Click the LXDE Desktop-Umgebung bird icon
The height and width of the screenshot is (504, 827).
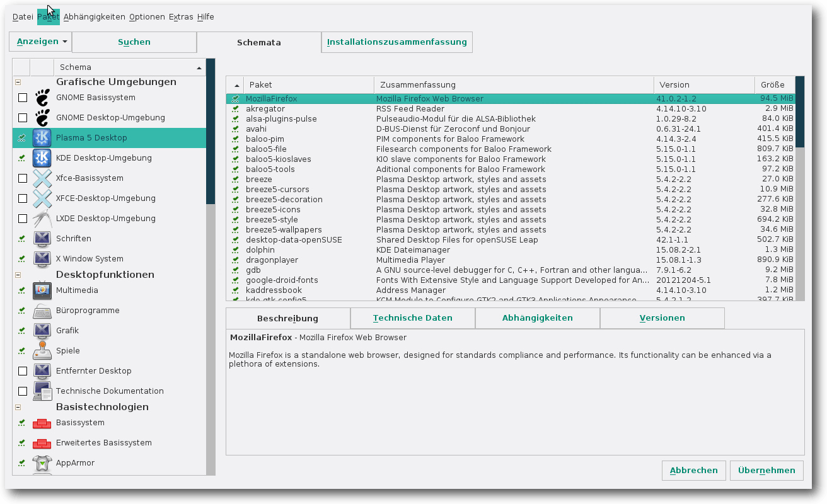pyautogui.click(x=42, y=219)
